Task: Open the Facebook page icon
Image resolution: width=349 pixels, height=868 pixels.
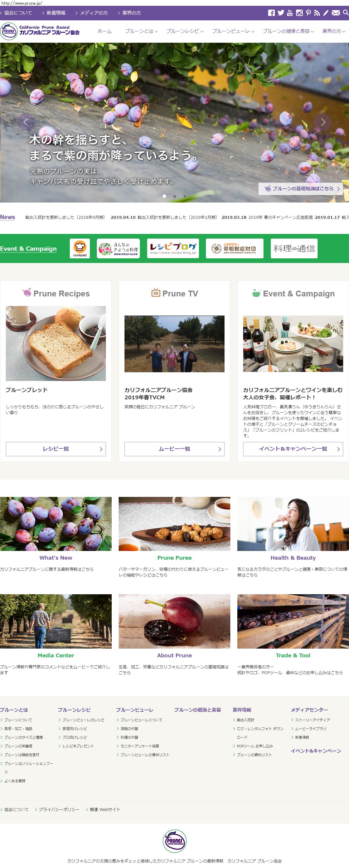Action: tap(271, 13)
